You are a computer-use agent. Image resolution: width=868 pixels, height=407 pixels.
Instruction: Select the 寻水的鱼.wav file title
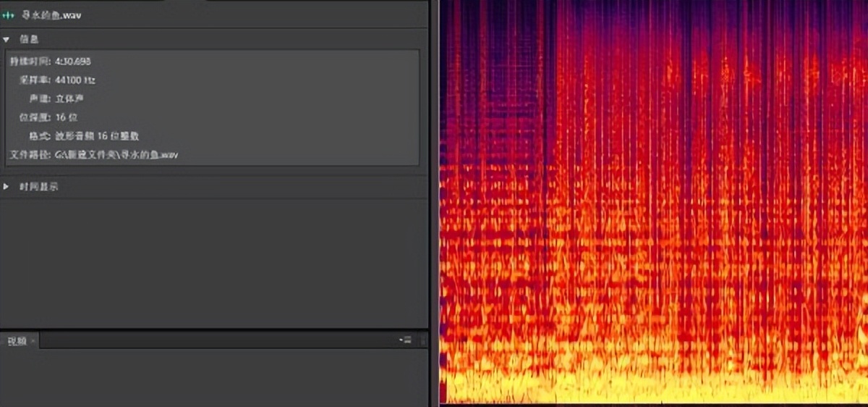pyautogui.click(x=51, y=15)
